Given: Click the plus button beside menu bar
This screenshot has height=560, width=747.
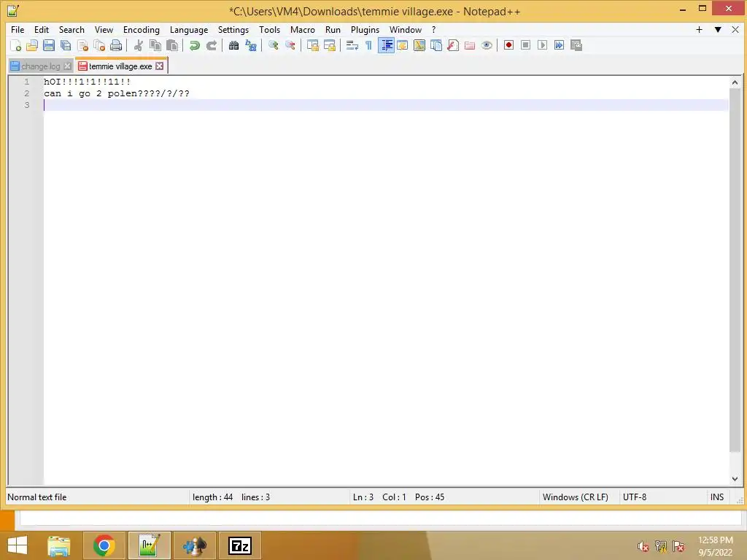Looking at the screenshot, I should [x=700, y=29].
